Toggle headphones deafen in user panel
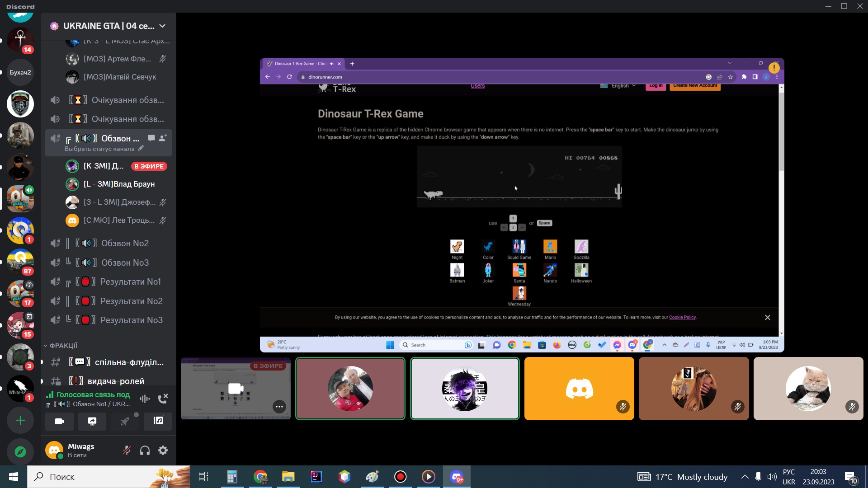The width and height of the screenshot is (868, 488). tap(145, 450)
